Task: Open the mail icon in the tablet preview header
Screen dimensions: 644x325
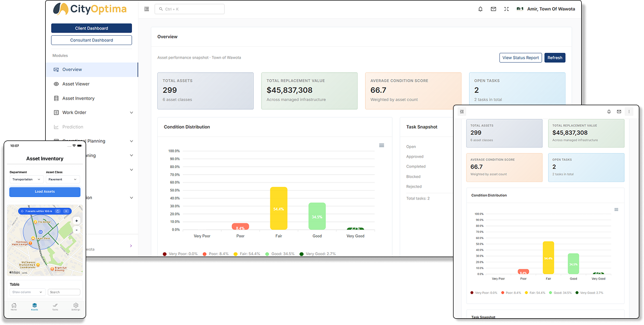Action: [619, 111]
